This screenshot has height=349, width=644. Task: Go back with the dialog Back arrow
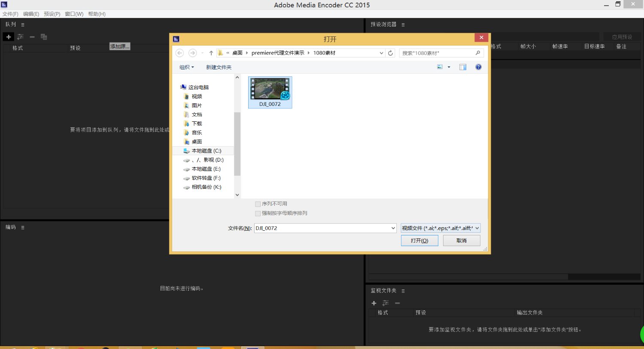click(x=180, y=53)
